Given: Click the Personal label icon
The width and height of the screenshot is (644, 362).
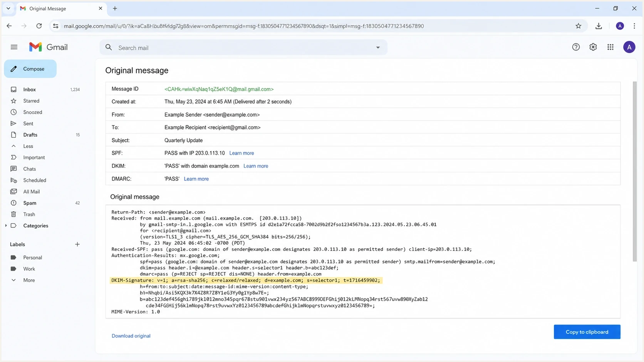Looking at the screenshot, I should coord(13,257).
